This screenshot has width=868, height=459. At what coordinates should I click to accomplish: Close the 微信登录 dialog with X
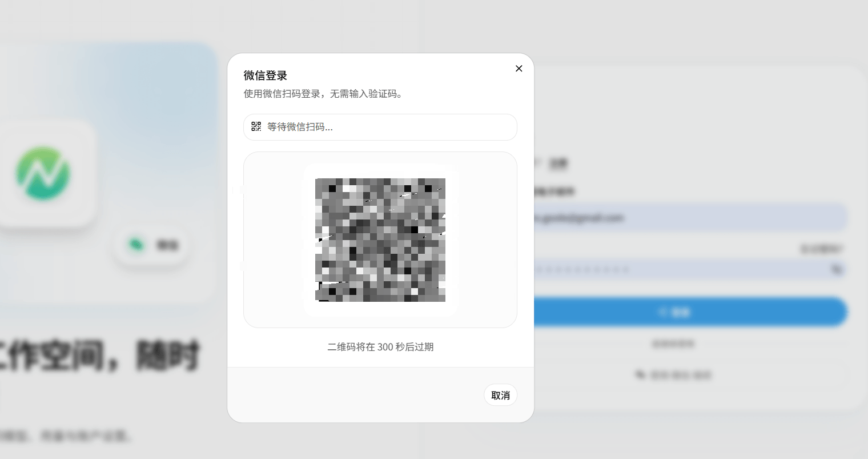(x=519, y=69)
